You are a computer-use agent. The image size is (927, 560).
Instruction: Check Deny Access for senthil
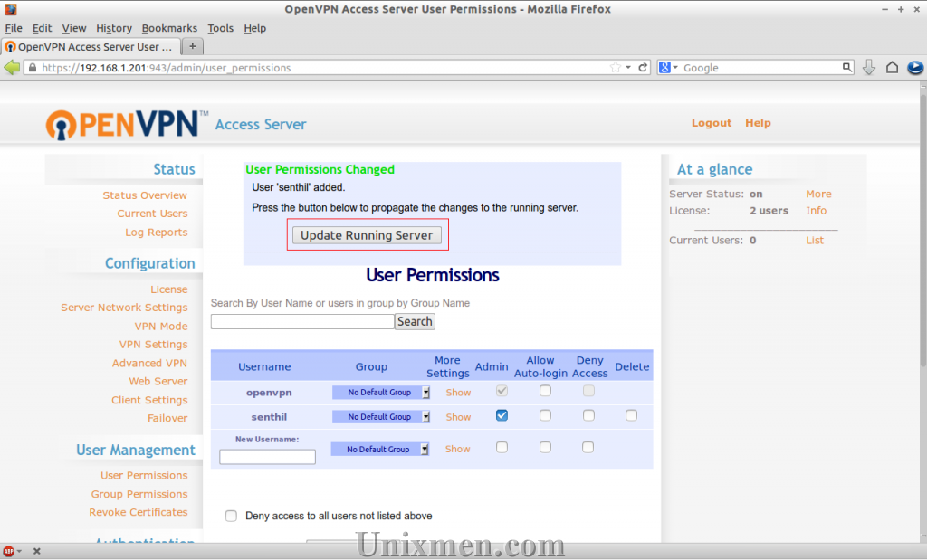[588, 415]
